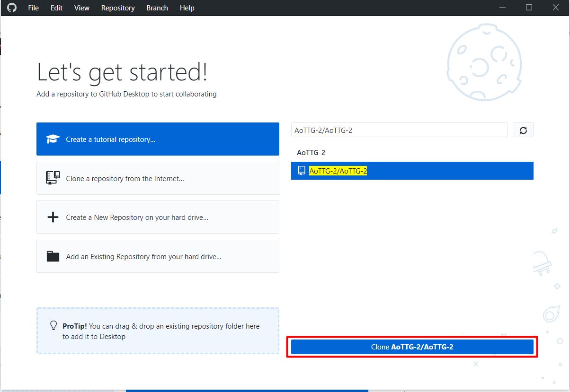Screen dimensions: 570x392
Task: Click the lightbulb ProTip icon
Action: [54, 326]
